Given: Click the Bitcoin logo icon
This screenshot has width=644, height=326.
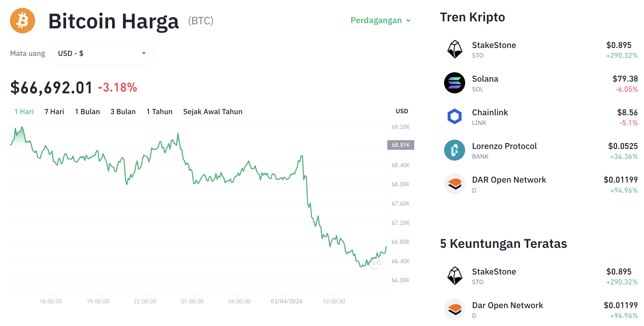Looking at the screenshot, I should click(x=22, y=20).
